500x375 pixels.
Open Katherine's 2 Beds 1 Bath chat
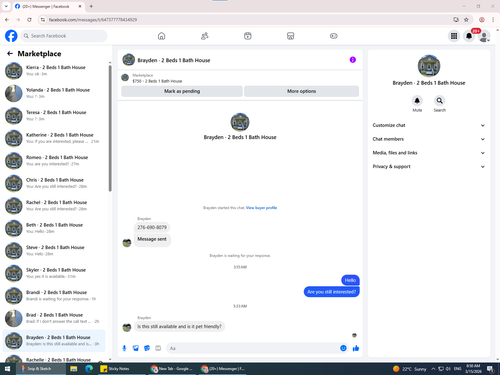55,138
